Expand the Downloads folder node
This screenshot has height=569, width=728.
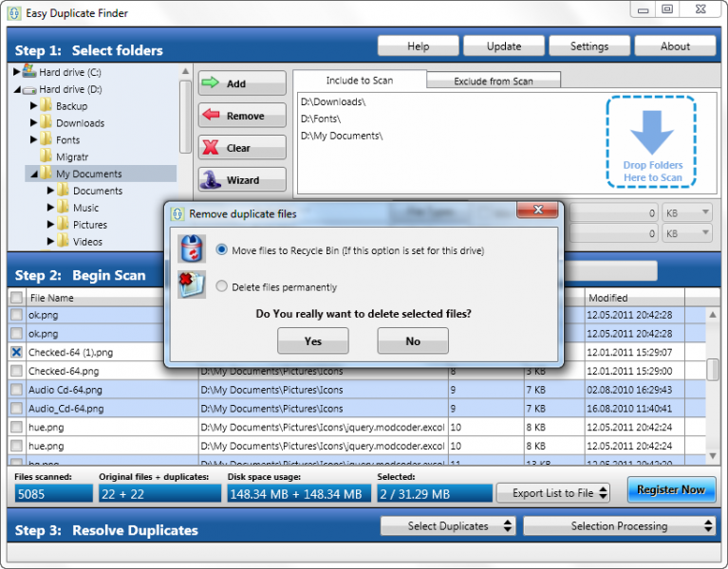click(33, 122)
